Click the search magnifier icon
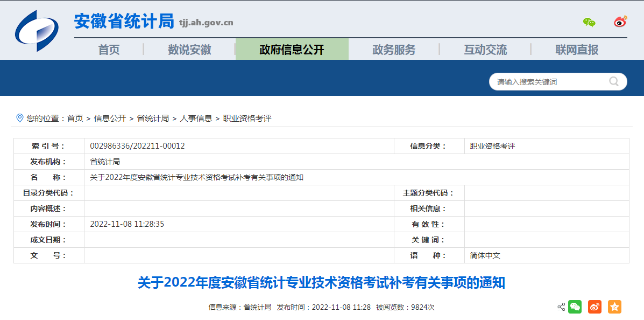Viewport: 644px width, 320px height. tap(613, 81)
